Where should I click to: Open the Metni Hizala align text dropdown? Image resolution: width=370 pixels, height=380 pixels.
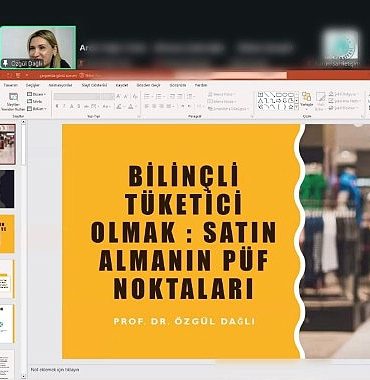(222, 101)
